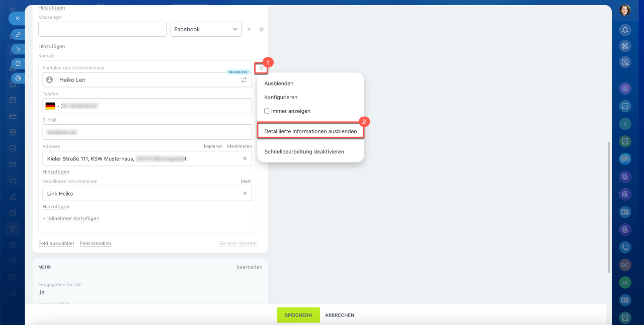Screen dimensions: 644x325
Task: Open the K avatar chat in right panel
Action: (625, 124)
